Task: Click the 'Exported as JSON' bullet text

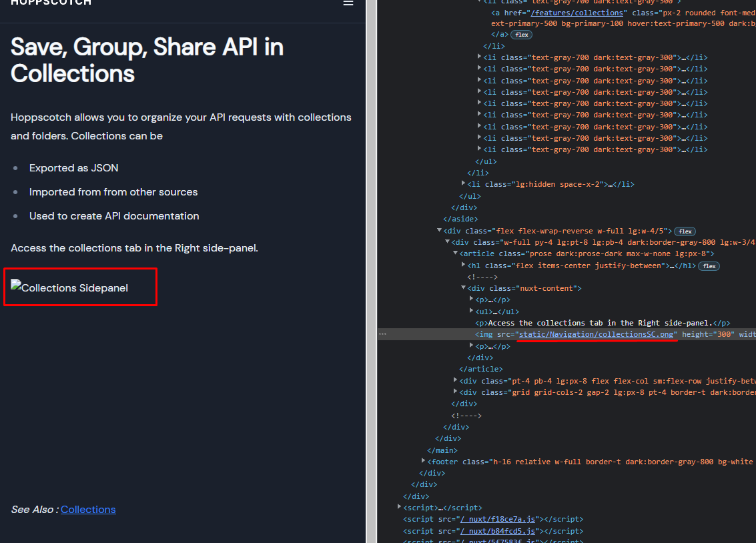Action: (74, 168)
